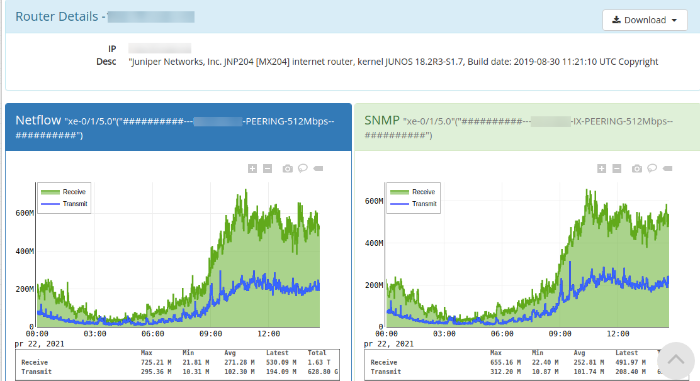The image size is (700, 381).
Task: Click the 600M axis label on Netflow chart
Action: [x=25, y=213]
